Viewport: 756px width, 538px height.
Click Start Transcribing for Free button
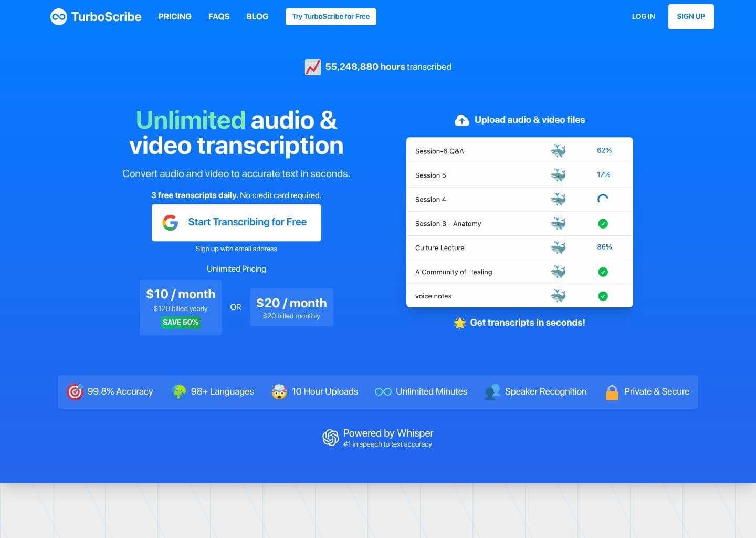pos(236,223)
